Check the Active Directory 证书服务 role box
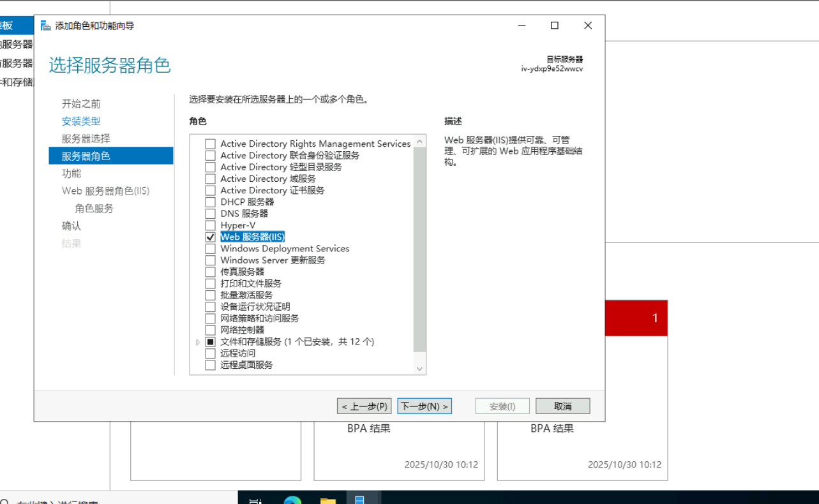 click(x=210, y=190)
